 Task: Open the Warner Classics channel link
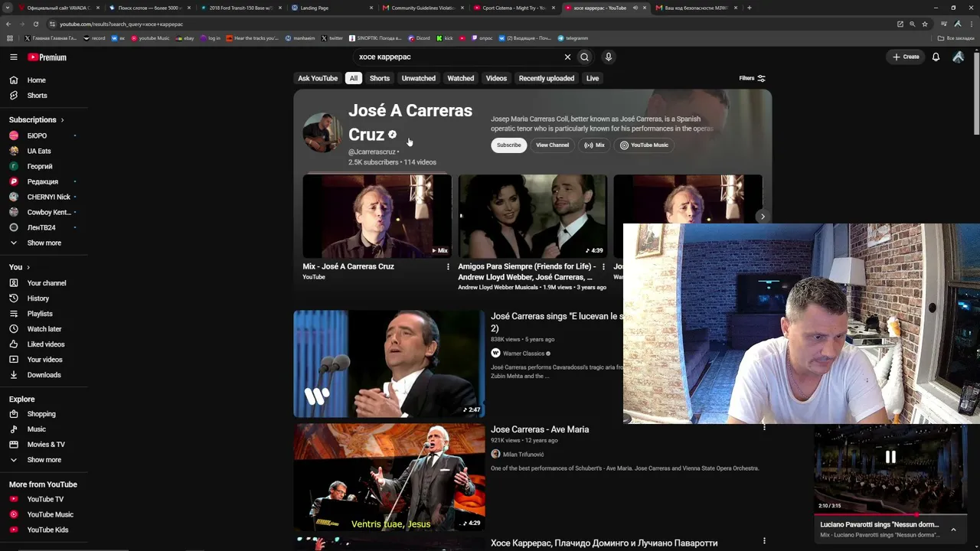[x=524, y=354]
